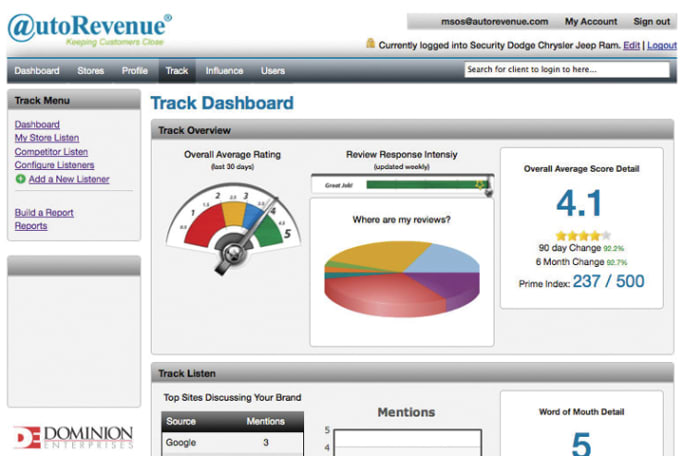Image resolution: width=684 pixels, height=456 pixels.
Task: Open My Store Listen in Track Menu
Action: (x=47, y=138)
